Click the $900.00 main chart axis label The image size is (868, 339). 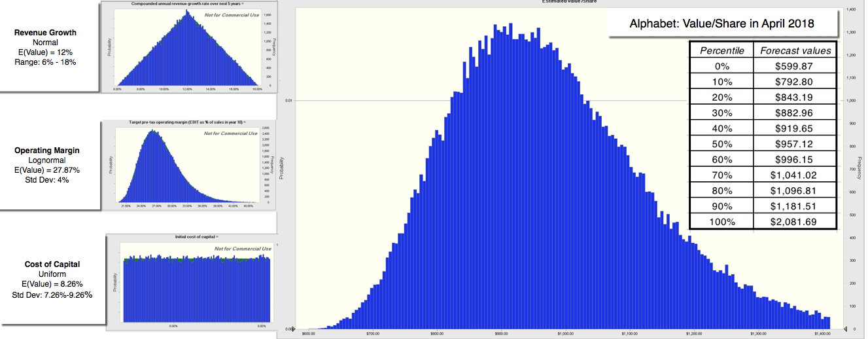[x=502, y=334]
